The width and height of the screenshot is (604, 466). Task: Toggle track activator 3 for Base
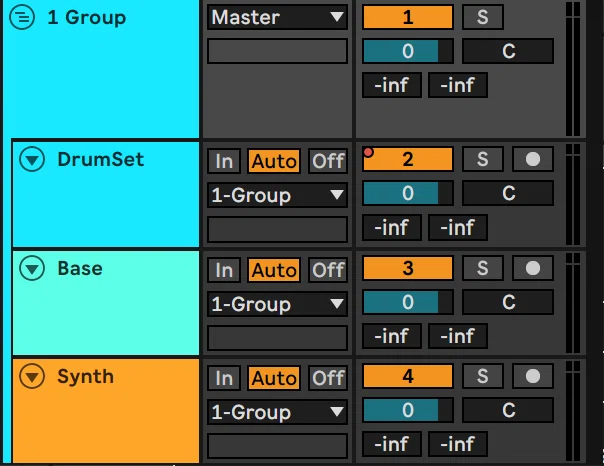408,268
